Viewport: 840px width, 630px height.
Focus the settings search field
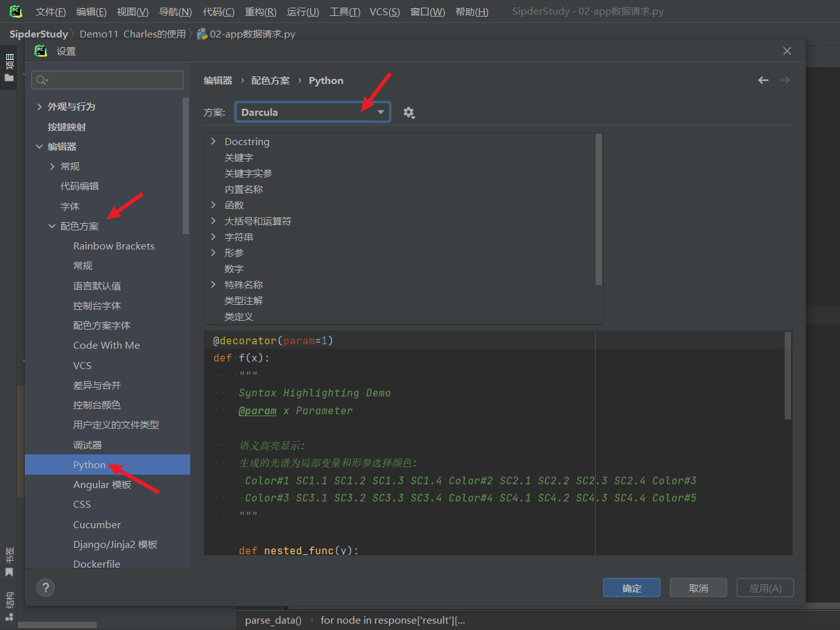[x=108, y=80]
